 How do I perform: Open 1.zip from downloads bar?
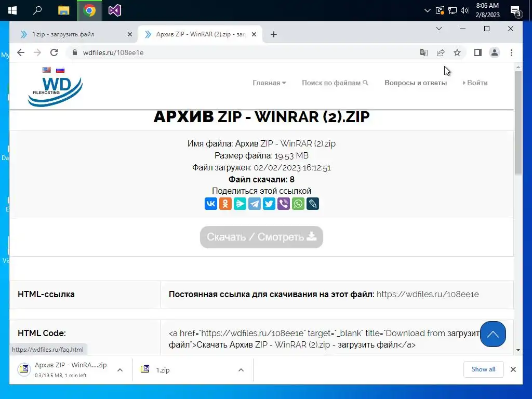click(163, 370)
